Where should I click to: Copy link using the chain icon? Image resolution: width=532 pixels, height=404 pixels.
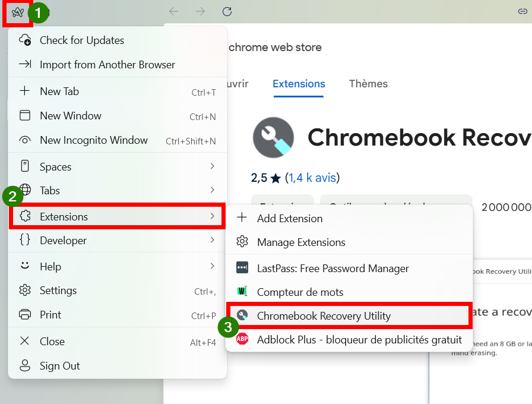click(522, 11)
